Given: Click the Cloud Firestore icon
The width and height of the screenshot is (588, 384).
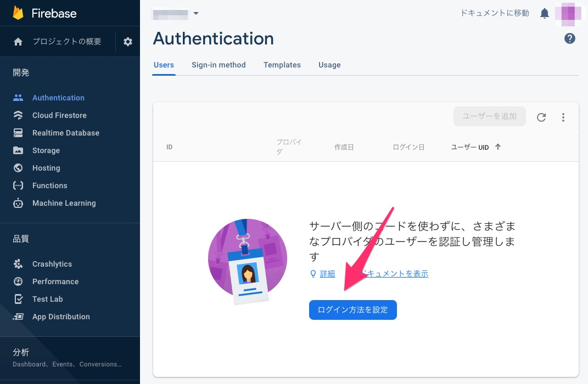Looking at the screenshot, I should tap(18, 115).
